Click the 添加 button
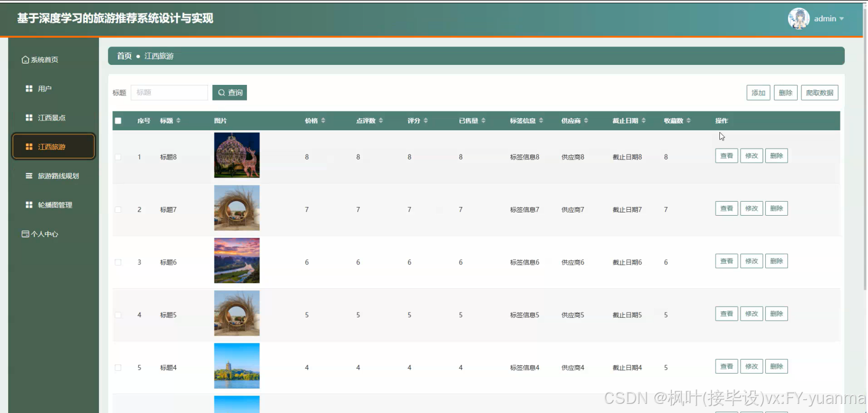868x413 pixels. [x=758, y=93]
